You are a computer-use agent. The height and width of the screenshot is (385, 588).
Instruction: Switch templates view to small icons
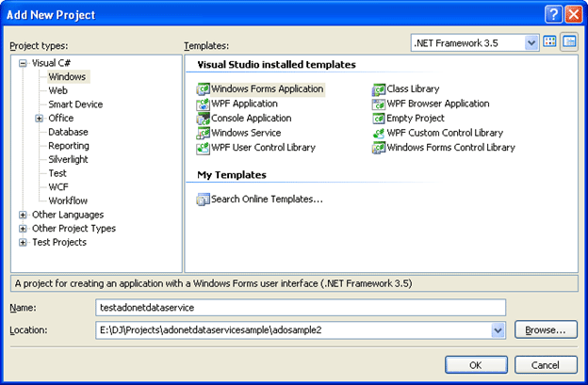tap(568, 42)
